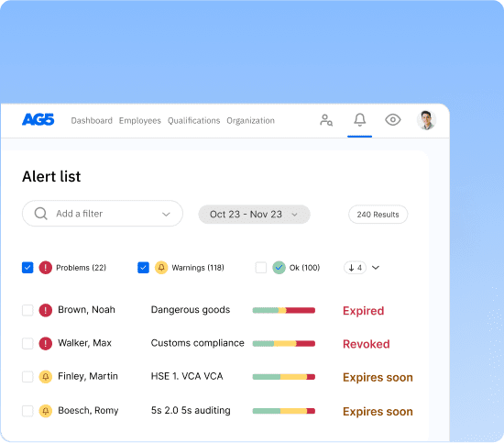Select the Boesch, Romy row checkbox
Image resolution: width=504 pixels, height=443 pixels.
pos(27,411)
